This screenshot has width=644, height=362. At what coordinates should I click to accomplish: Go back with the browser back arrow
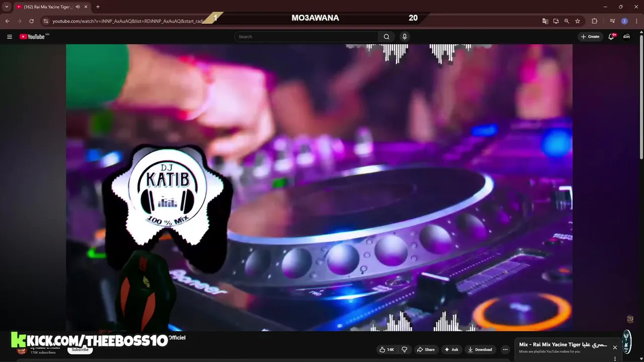[8, 21]
